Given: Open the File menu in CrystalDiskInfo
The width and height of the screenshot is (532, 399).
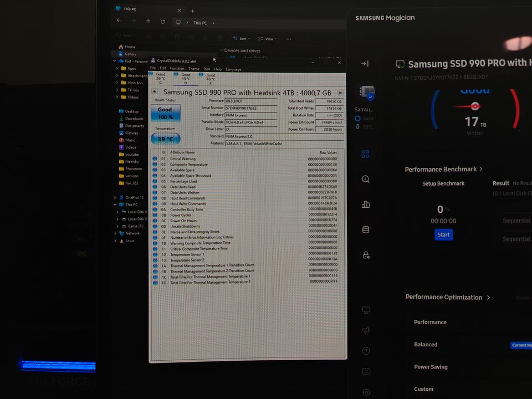Looking at the screenshot, I should (153, 68).
